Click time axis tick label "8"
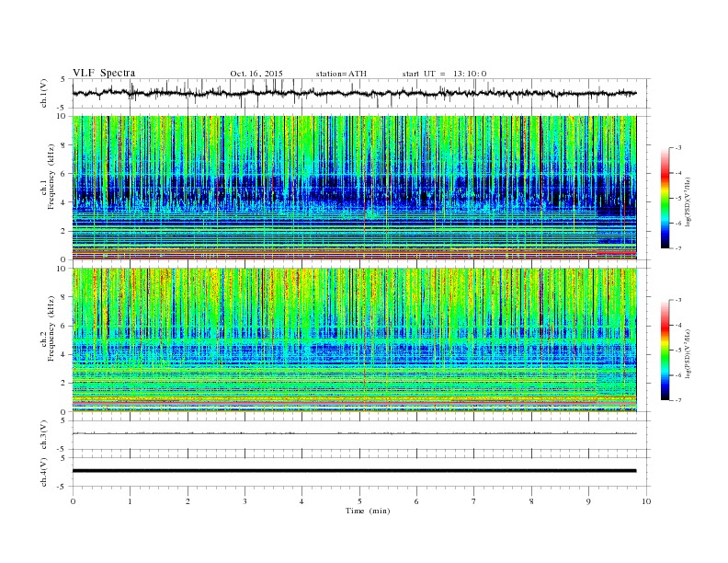Screen dimensions: 728x563 (531, 501)
